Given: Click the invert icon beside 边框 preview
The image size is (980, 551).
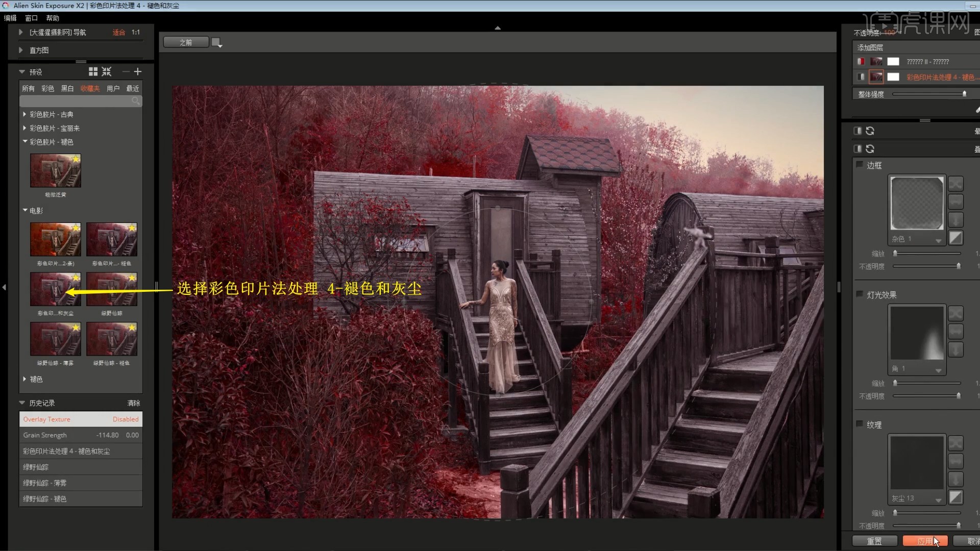Looking at the screenshot, I should 955,238.
